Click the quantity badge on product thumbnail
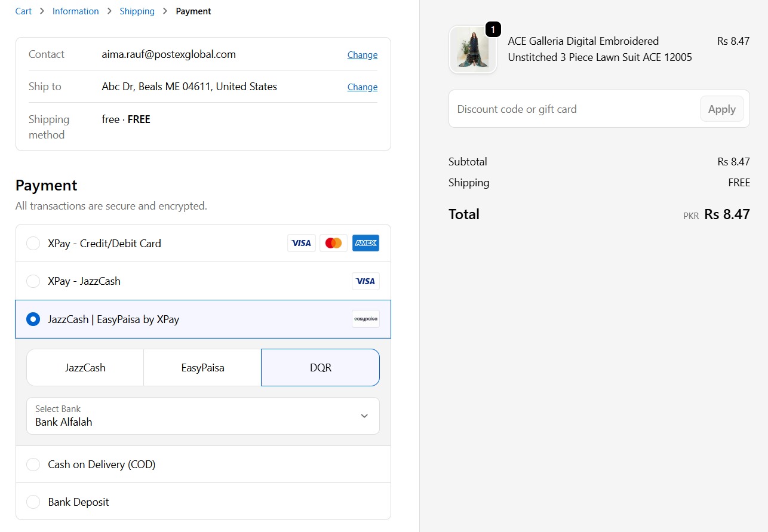This screenshot has height=532, width=768. click(493, 29)
